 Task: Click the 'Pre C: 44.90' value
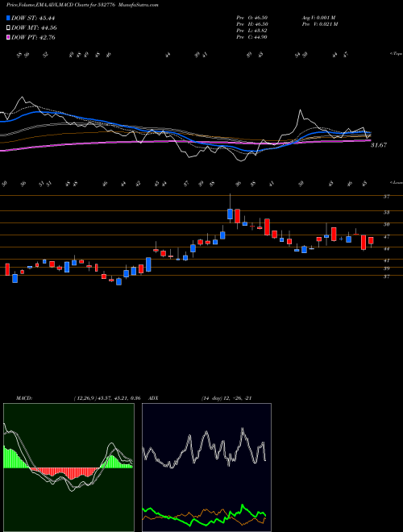coord(251,37)
